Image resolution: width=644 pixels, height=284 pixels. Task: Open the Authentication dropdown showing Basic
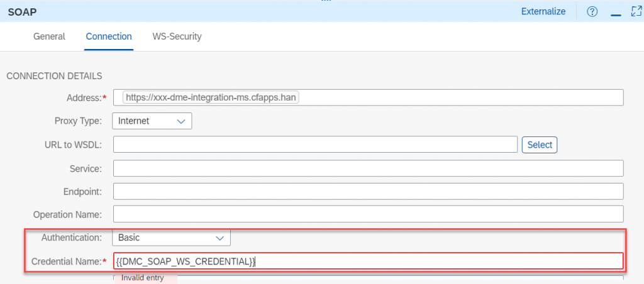click(x=171, y=238)
